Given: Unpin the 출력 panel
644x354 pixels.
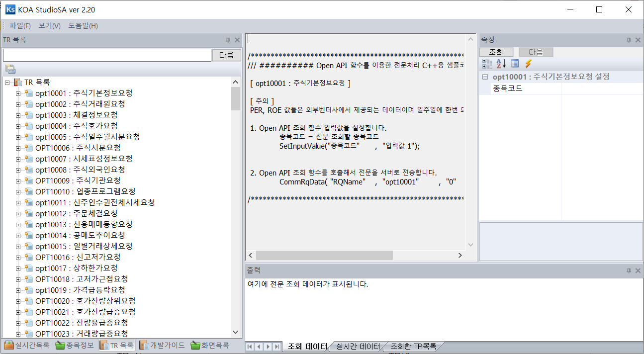Looking at the screenshot, I should [x=629, y=270].
